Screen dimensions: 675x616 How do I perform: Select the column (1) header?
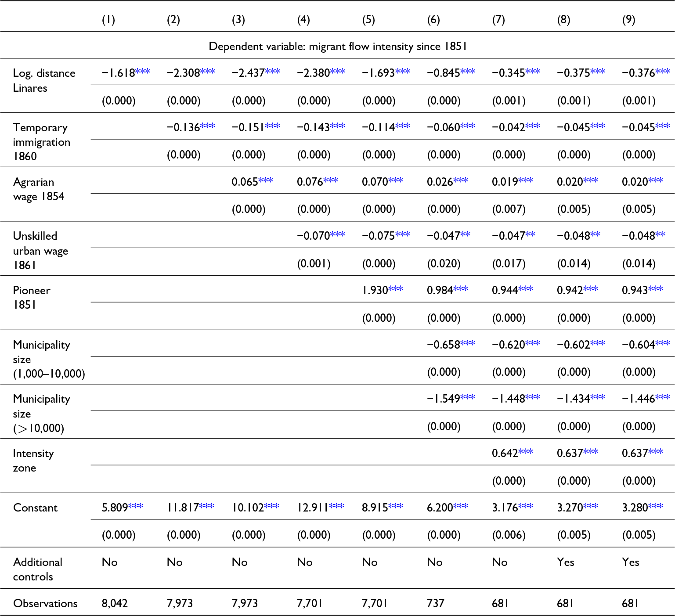tap(108, 20)
